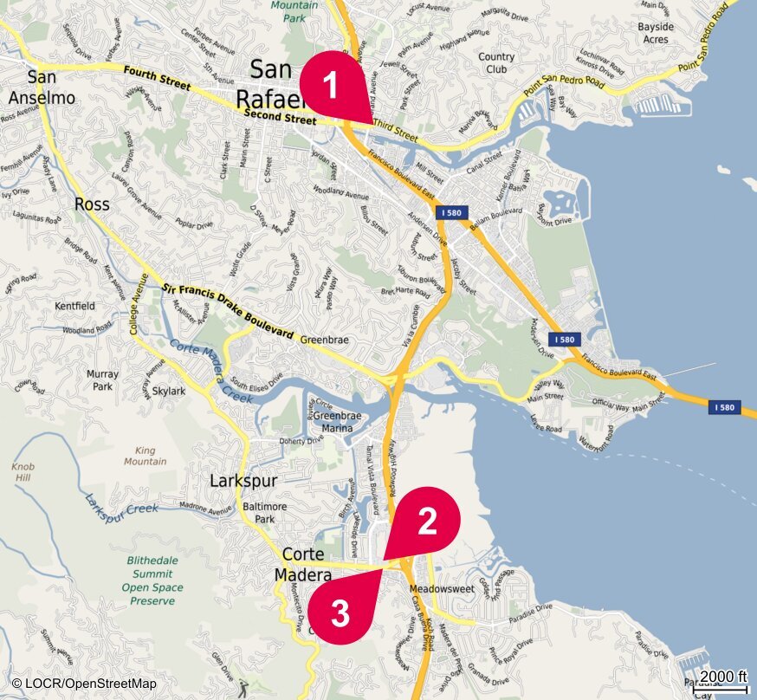This screenshot has height=700, width=757.
Task: Click the I 580 shield near Andersen Drive
Action: [565, 340]
